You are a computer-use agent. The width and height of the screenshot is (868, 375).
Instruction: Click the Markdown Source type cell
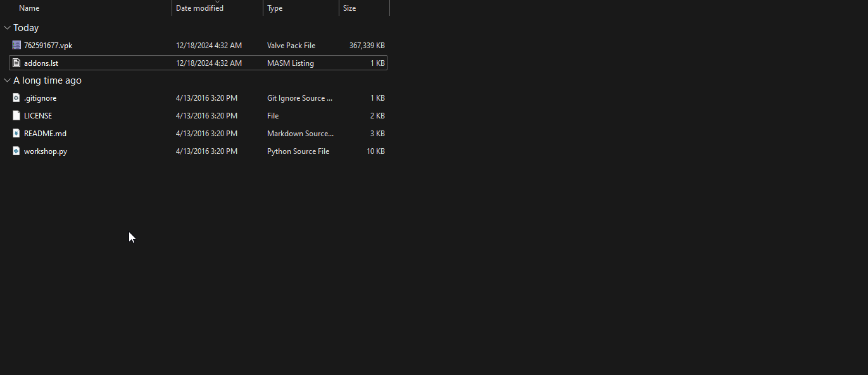click(x=300, y=134)
